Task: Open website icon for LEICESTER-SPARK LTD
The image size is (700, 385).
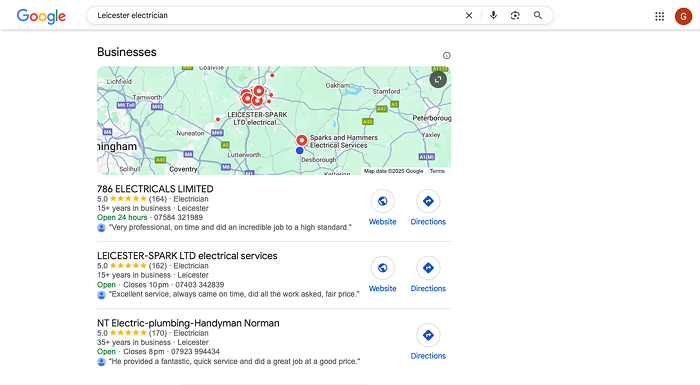Action: (x=383, y=268)
